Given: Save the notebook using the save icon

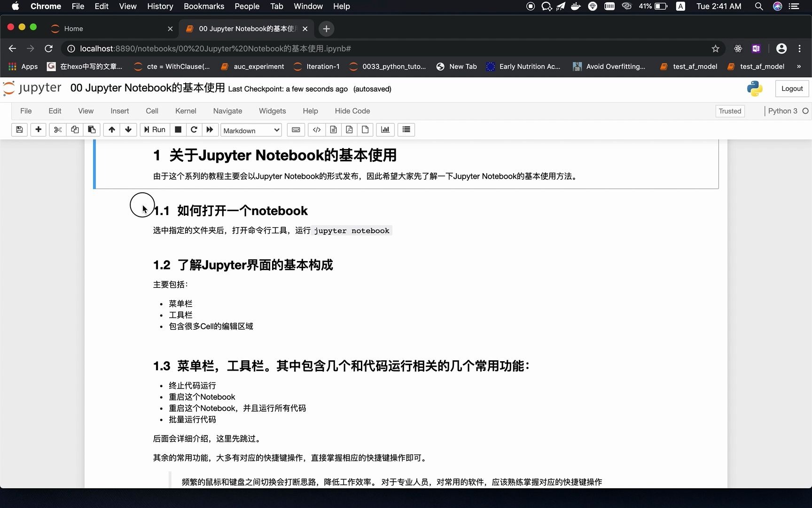Looking at the screenshot, I should 19,130.
